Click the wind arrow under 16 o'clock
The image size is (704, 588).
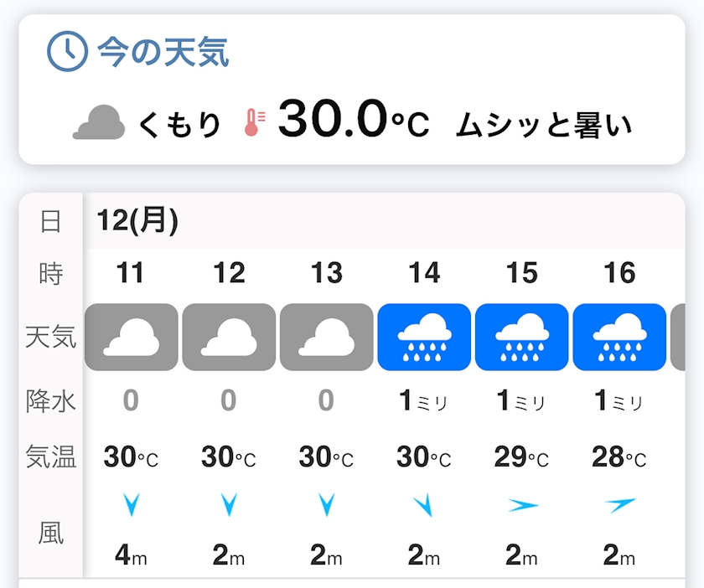click(620, 505)
